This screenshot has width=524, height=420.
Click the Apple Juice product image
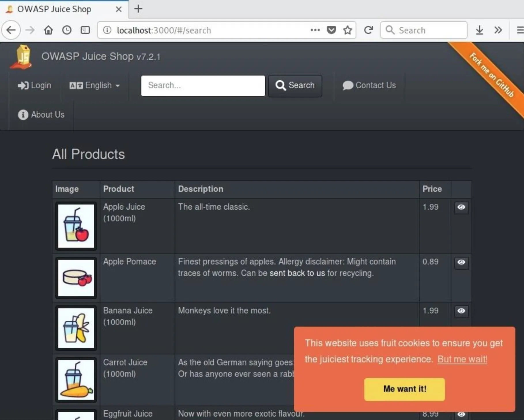point(76,226)
